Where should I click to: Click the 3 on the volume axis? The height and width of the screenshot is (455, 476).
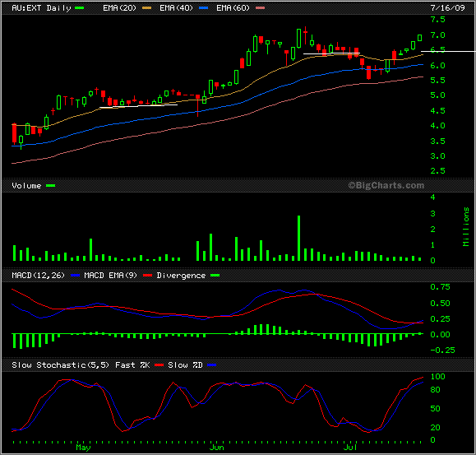(x=433, y=214)
